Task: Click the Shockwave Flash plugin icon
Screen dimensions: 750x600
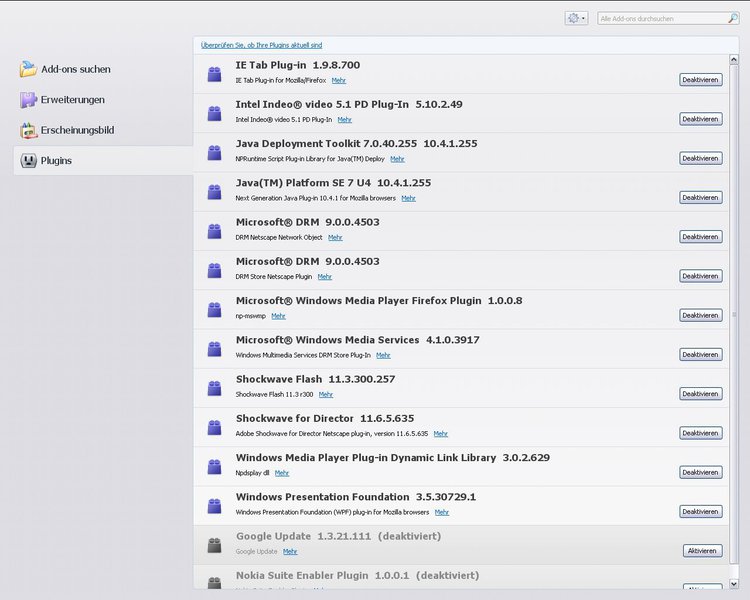Action: tap(214, 388)
